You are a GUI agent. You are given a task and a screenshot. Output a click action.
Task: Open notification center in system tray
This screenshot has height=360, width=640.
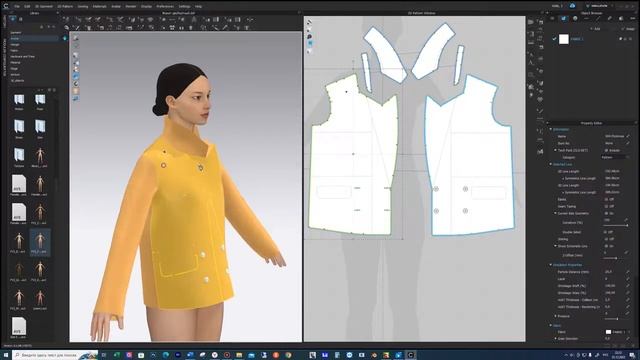(x=633, y=355)
